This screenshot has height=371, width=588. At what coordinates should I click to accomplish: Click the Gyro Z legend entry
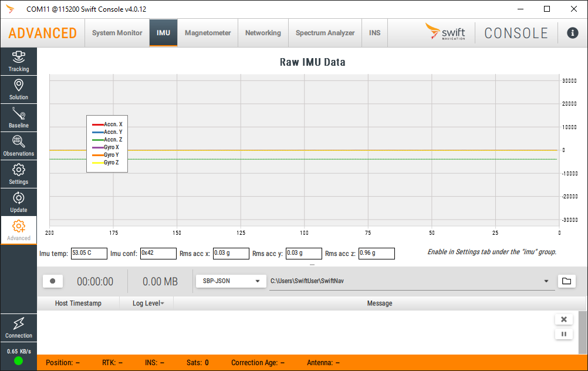[x=106, y=163]
